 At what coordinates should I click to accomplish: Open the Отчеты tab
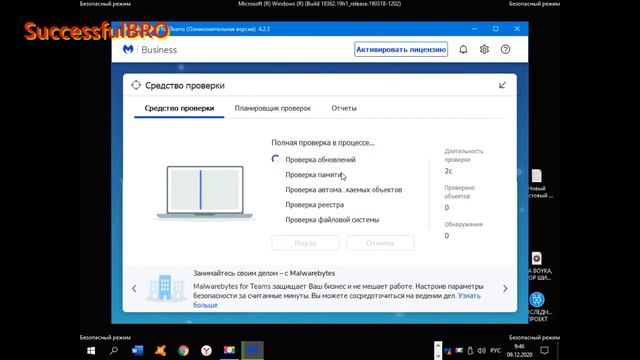coord(344,108)
